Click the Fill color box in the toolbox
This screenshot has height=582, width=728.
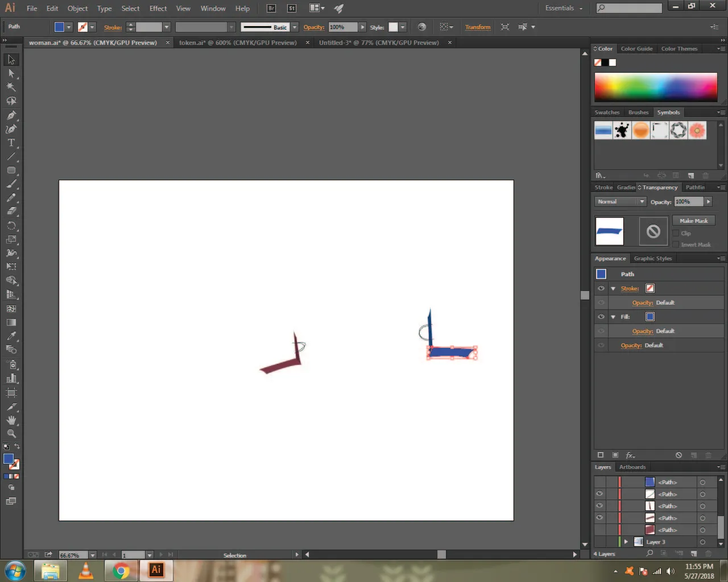pyautogui.click(x=9, y=459)
